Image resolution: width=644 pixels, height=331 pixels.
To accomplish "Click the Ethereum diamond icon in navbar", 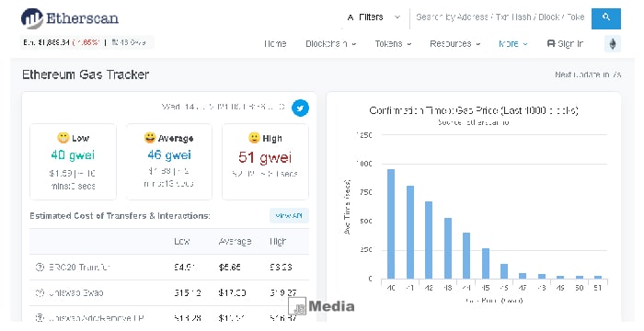I will pos(613,43).
